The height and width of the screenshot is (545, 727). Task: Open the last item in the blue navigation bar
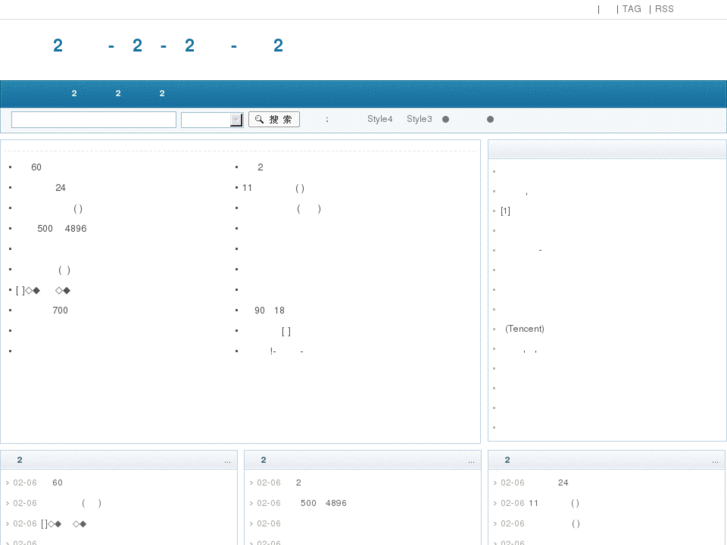point(162,94)
